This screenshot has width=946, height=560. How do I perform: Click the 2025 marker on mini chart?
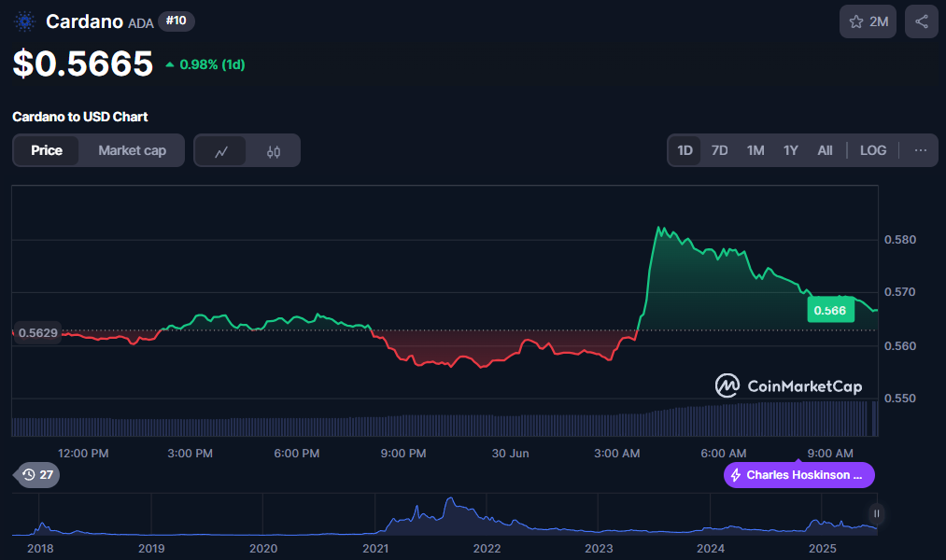point(823,549)
